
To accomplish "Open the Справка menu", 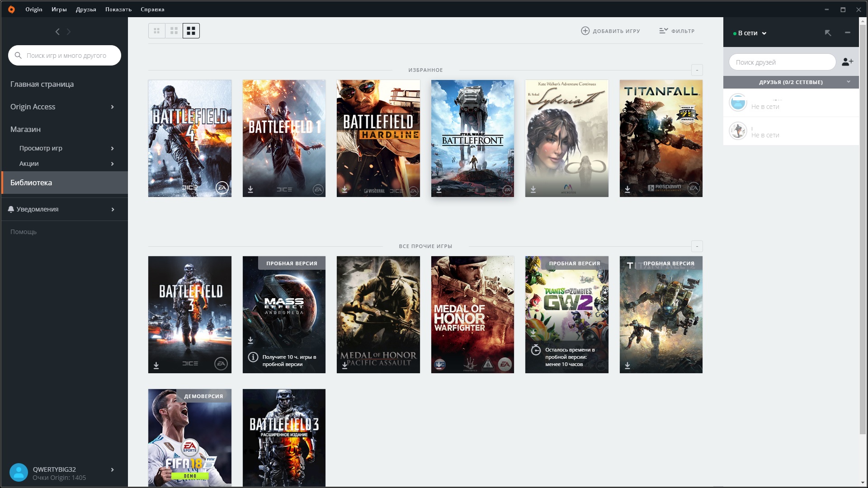I will [x=152, y=9].
